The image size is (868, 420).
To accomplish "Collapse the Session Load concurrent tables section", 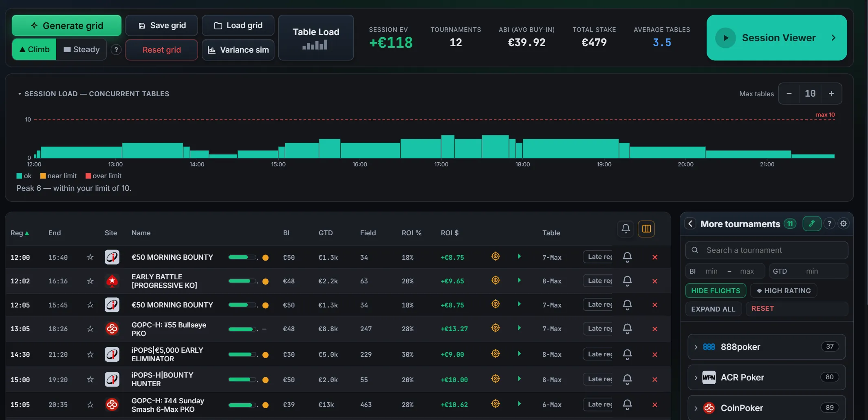I will pos(93,94).
